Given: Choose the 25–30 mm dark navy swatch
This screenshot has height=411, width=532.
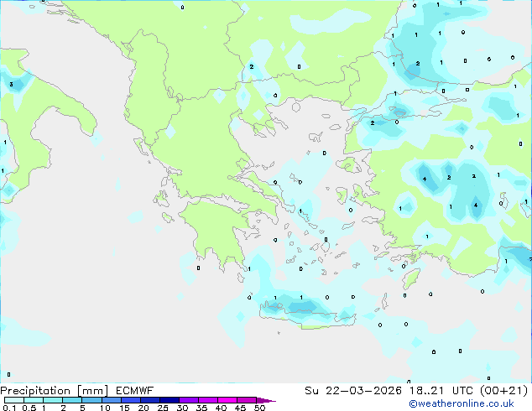Looking at the screenshot, I should point(169,400).
